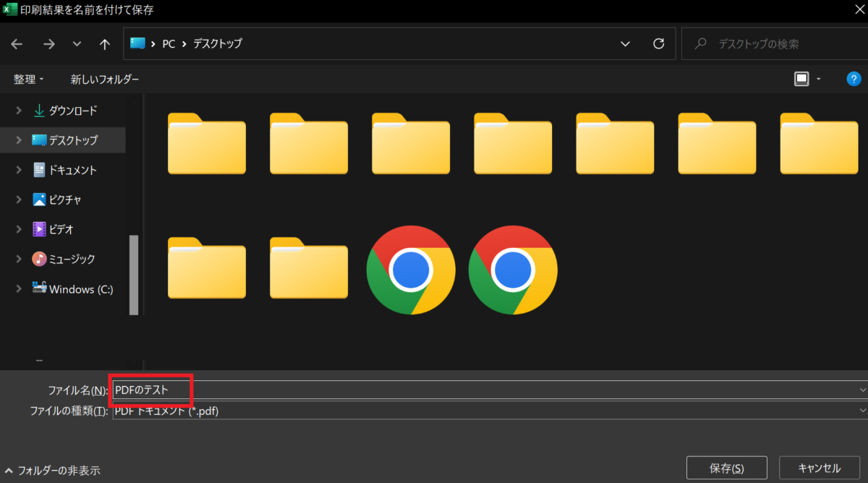868x483 pixels.
Task: Expand the ドキュメント sidebar chevron
Action: pyautogui.click(x=18, y=169)
